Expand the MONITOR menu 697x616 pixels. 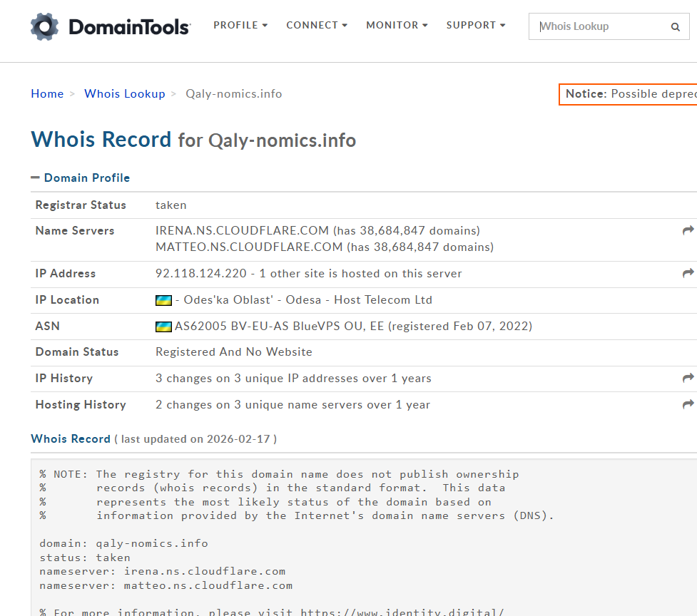click(397, 25)
